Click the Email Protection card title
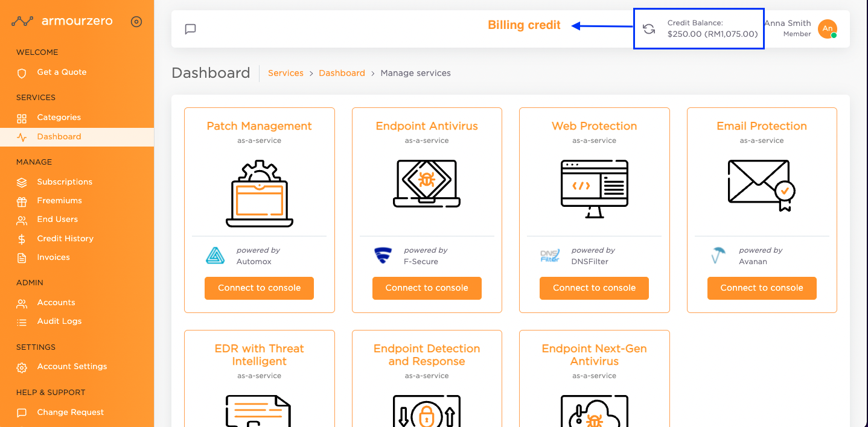868x427 pixels. (762, 126)
